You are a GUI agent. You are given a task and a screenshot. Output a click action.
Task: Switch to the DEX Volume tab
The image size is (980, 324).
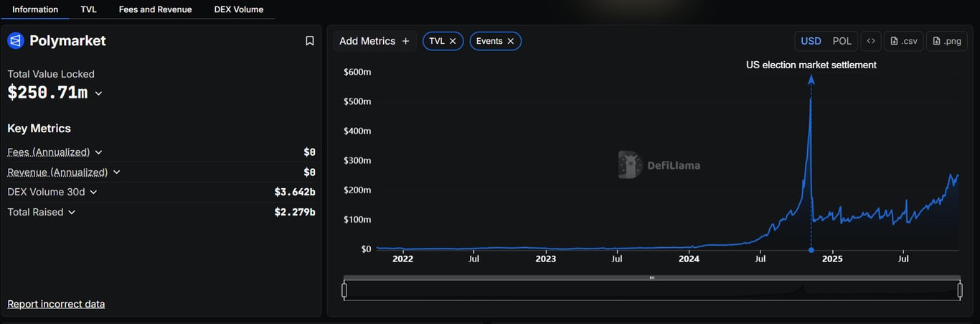coord(238,9)
